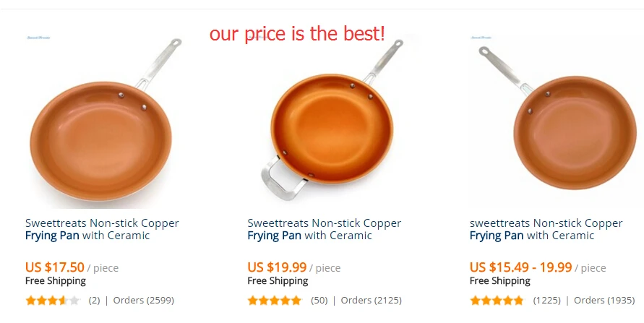644x323 pixels.
Task: Click the title link above the US $17.50 price
Action: pyautogui.click(x=102, y=229)
